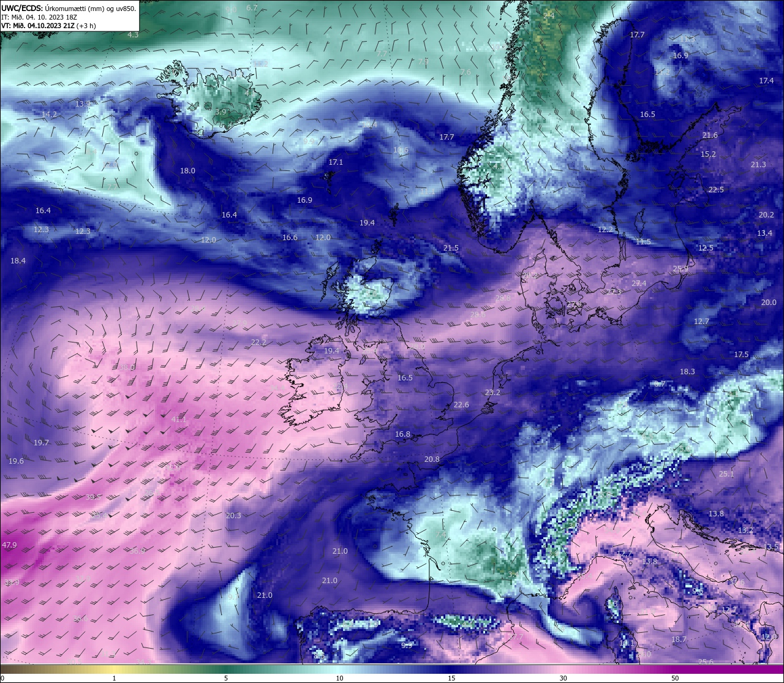
Task: Click the map value 7.6
Action: (x=466, y=72)
